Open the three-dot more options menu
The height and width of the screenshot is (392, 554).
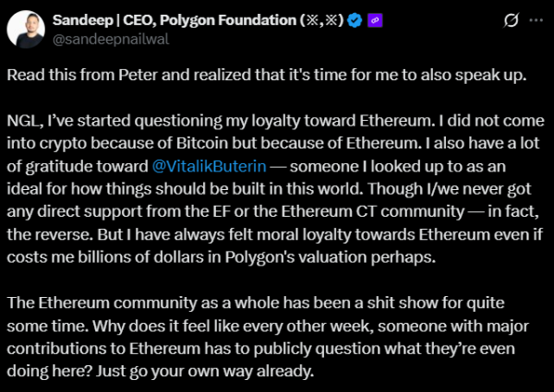pos(535,21)
